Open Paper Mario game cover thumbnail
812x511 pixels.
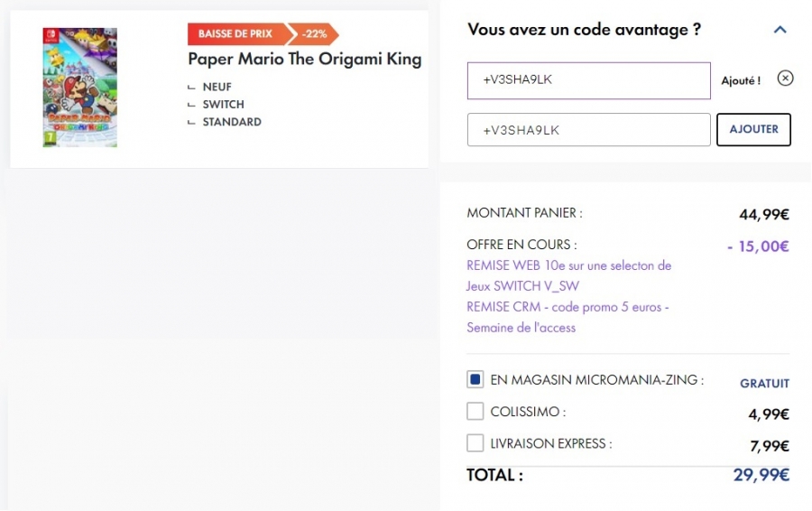pyautogui.click(x=79, y=88)
